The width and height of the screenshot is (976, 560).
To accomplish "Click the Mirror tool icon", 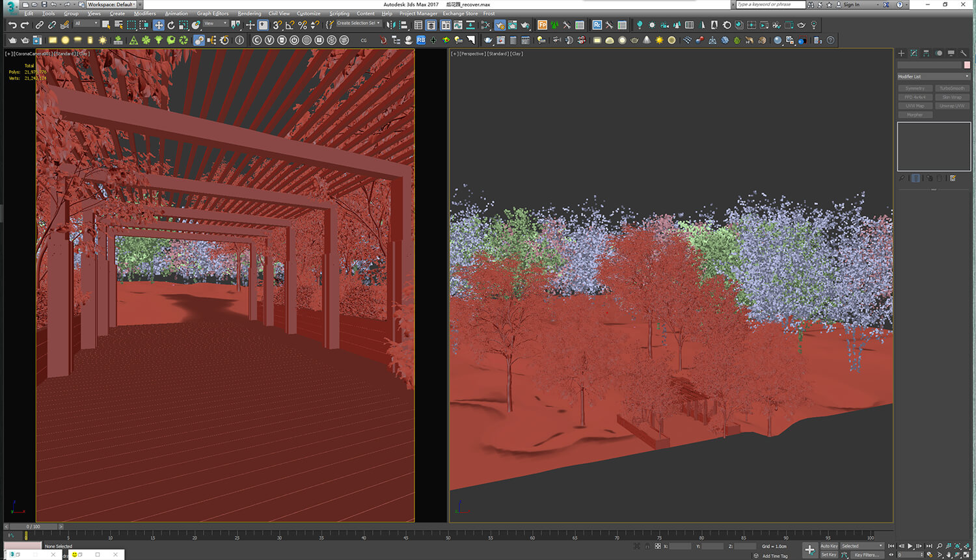I will coord(390,25).
